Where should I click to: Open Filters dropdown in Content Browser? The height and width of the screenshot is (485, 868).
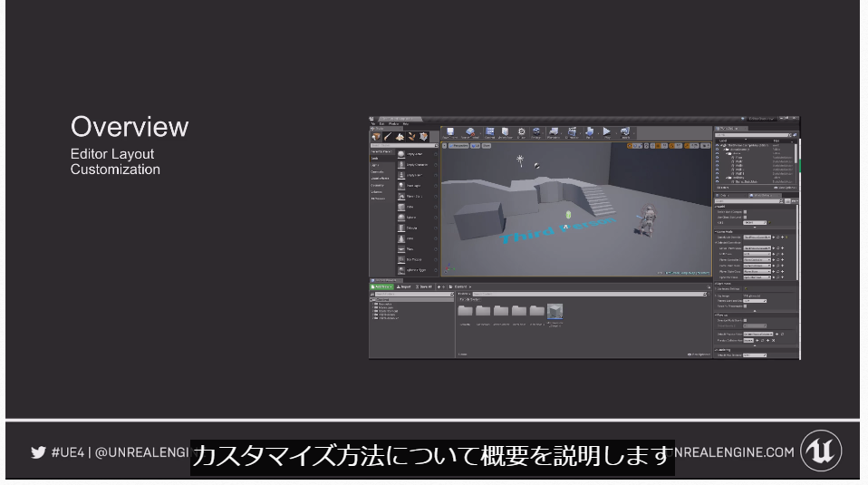pyautogui.click(x=465, y=294)
